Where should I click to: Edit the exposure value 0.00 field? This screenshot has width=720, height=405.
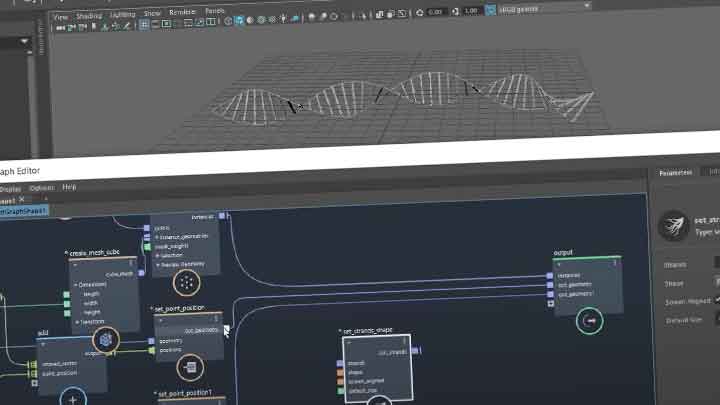click(x=435, y=12)
